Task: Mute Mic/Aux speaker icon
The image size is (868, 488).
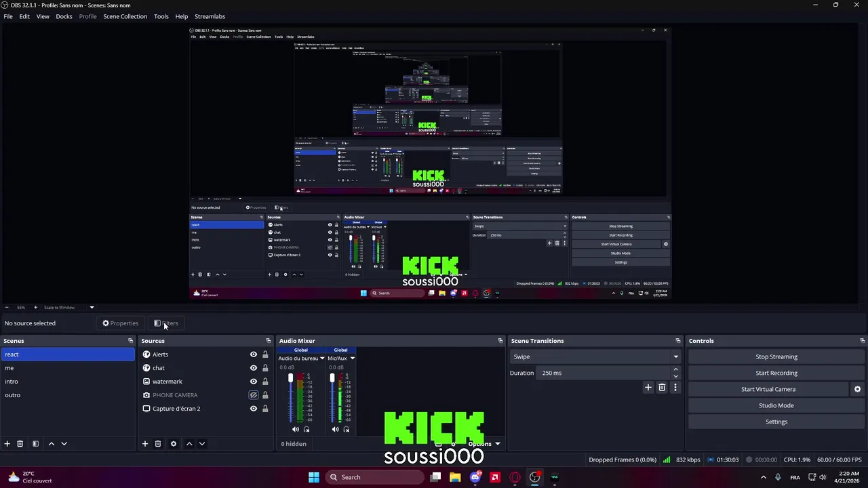Action: 335,429
